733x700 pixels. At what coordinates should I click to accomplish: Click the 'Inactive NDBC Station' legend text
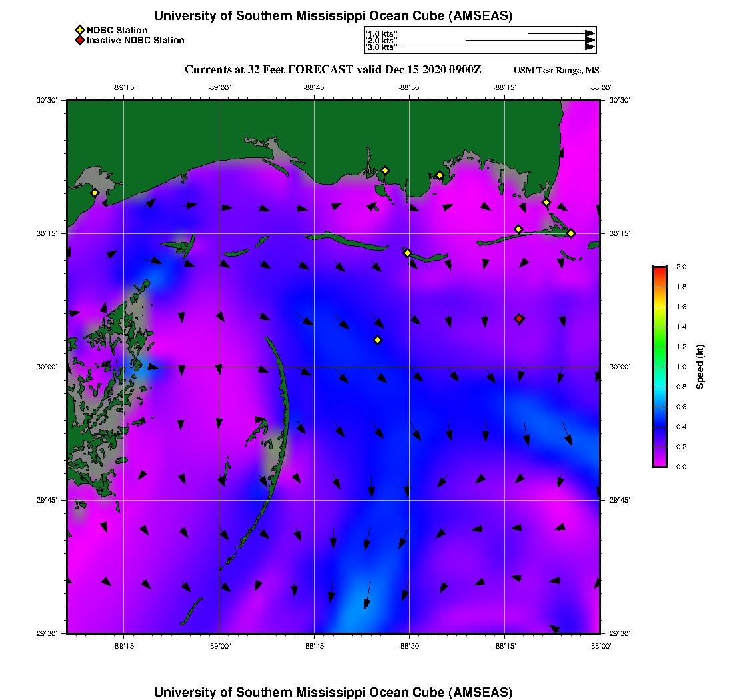pos(135,41)
